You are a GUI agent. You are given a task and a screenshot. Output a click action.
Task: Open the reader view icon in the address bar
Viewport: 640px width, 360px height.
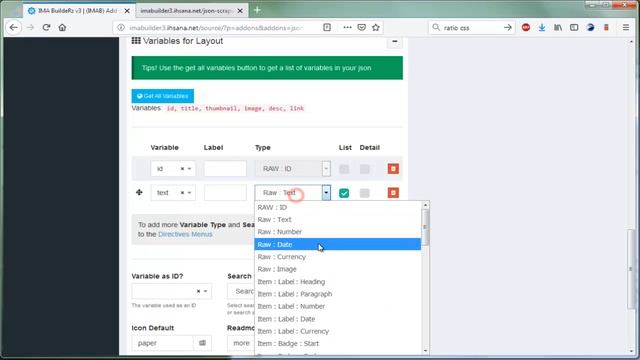tap(327, 27)
